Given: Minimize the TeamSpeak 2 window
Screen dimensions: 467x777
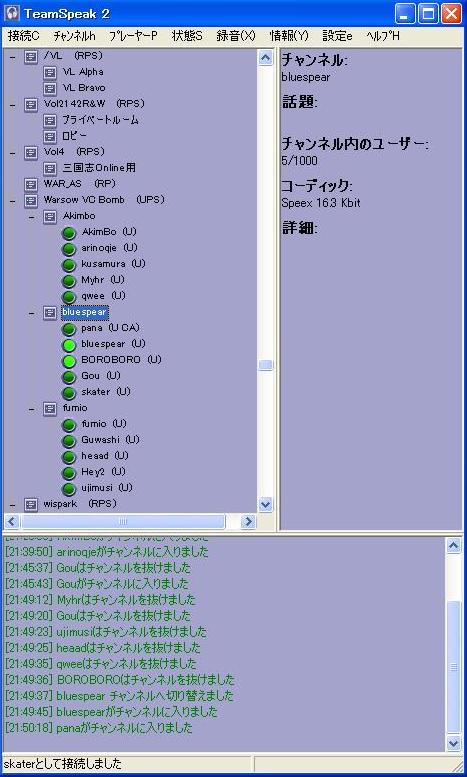Looking at the screenshot, I should tap(406, 13).
